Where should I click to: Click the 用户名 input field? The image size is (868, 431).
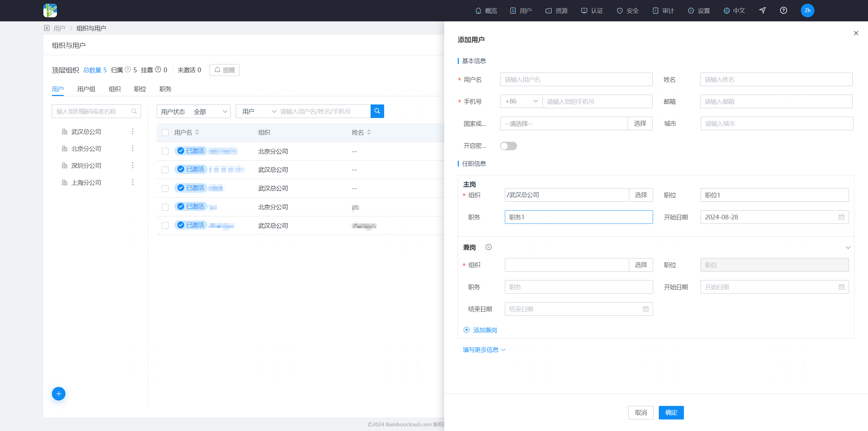click(576, 79)
